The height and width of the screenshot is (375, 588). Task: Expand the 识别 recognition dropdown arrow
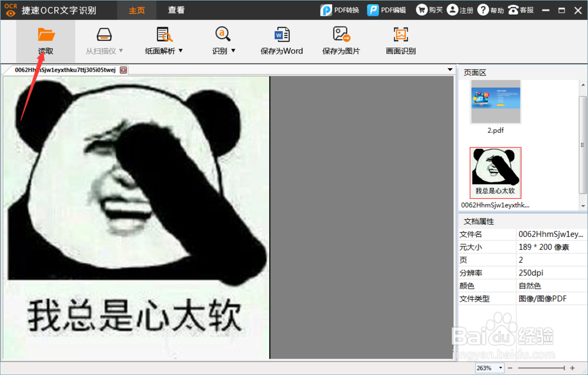233,50
